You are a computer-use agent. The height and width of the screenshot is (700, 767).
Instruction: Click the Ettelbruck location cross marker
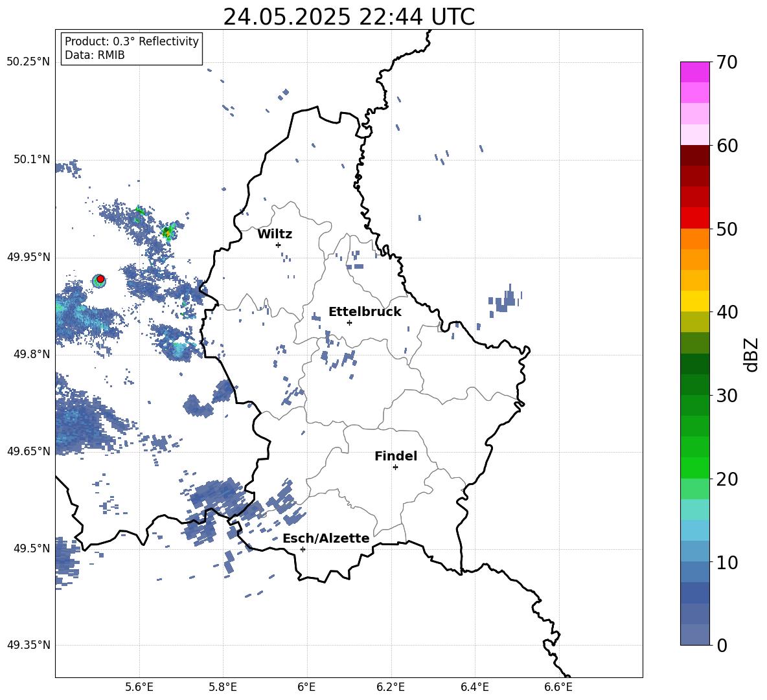pyautogui.click(x=349, y=322)
